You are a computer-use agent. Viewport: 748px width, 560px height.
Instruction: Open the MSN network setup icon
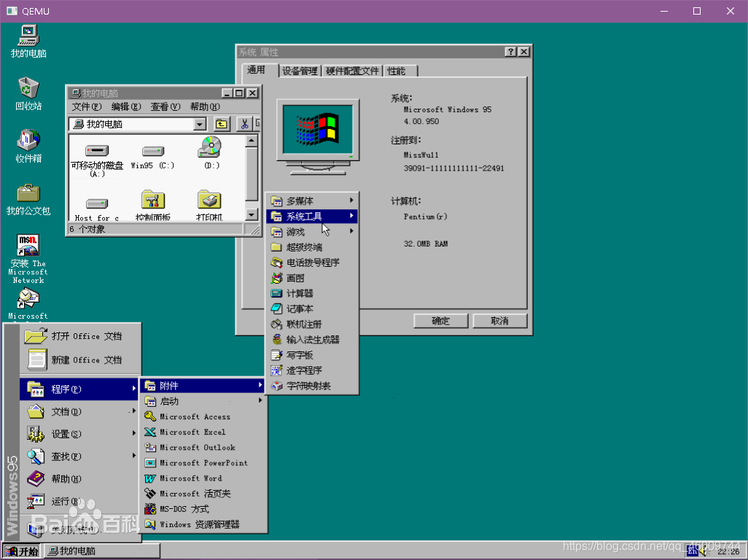click(28, 259)
